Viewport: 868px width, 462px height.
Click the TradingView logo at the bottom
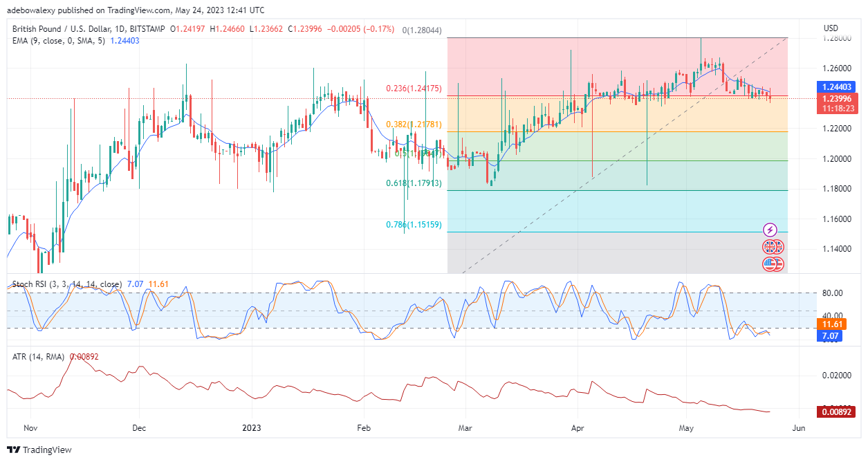pyautogui.click(x=39, y=450)
